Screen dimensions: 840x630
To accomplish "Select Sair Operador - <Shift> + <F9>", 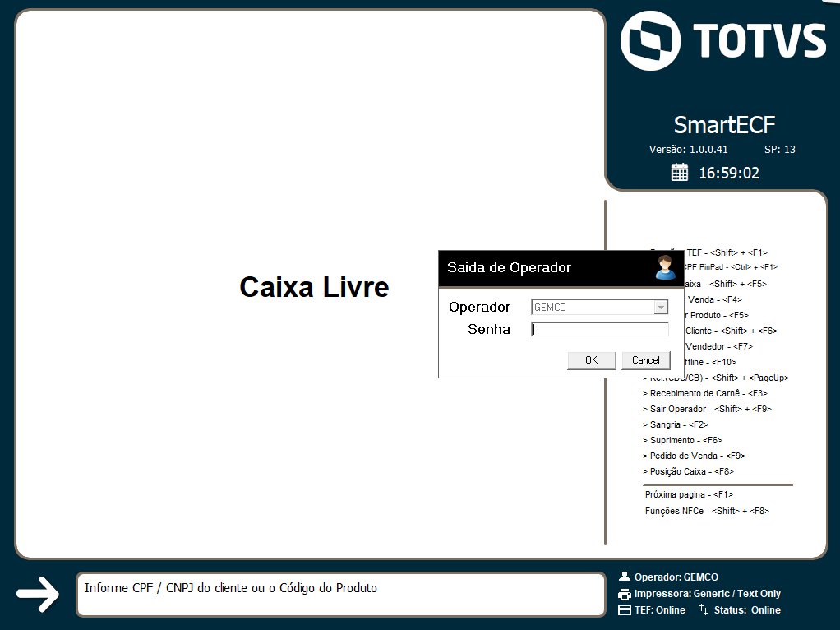I will (707, 409).
